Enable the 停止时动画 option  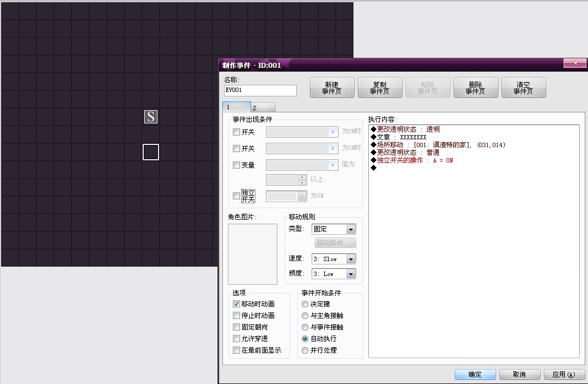[x=236, y=316]
